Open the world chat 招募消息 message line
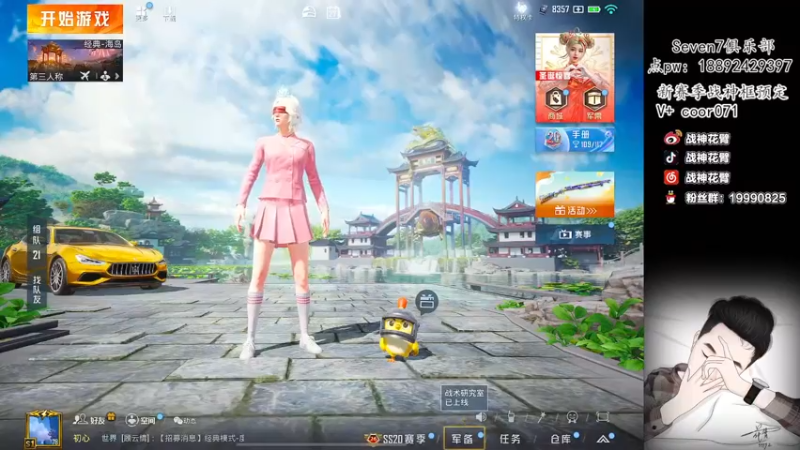The height and width of the screenshot is (450, 800). click(x=173, y=438)
